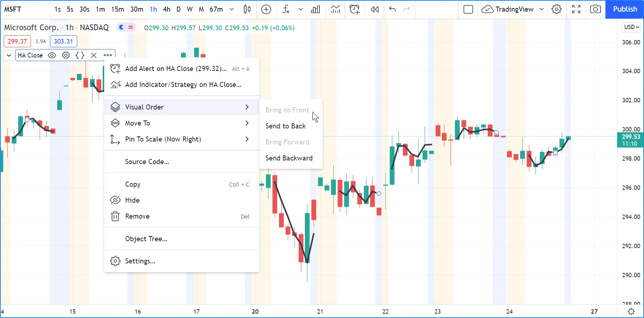Click the blue Publish button
Viewport: 644px width, 318px height.
(625, 9)
